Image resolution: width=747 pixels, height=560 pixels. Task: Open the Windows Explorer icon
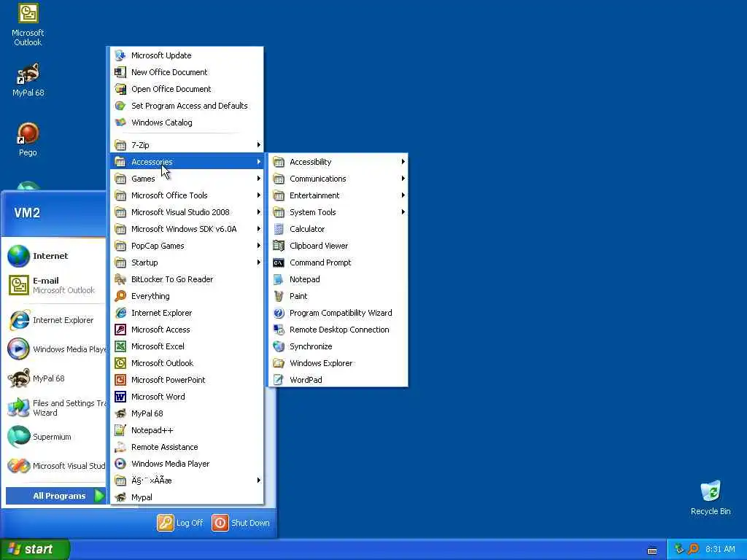pyautogui.click(x=279, y=363)
